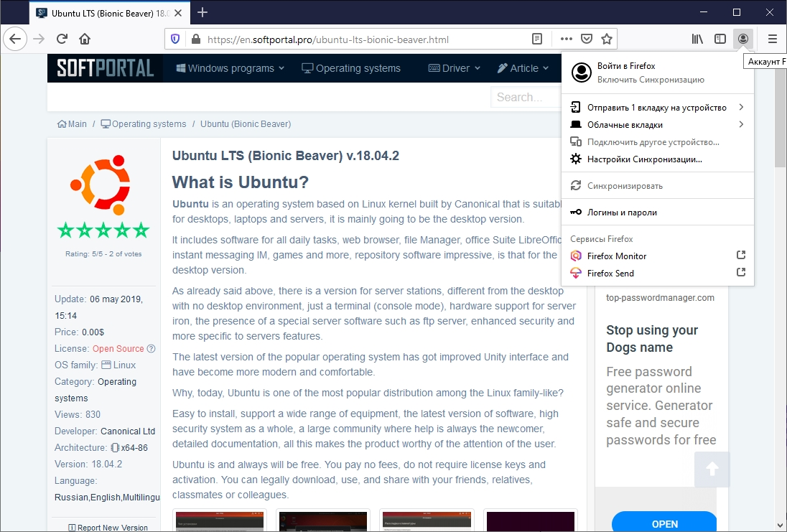Show site security padlock information

tap(196, 39)
